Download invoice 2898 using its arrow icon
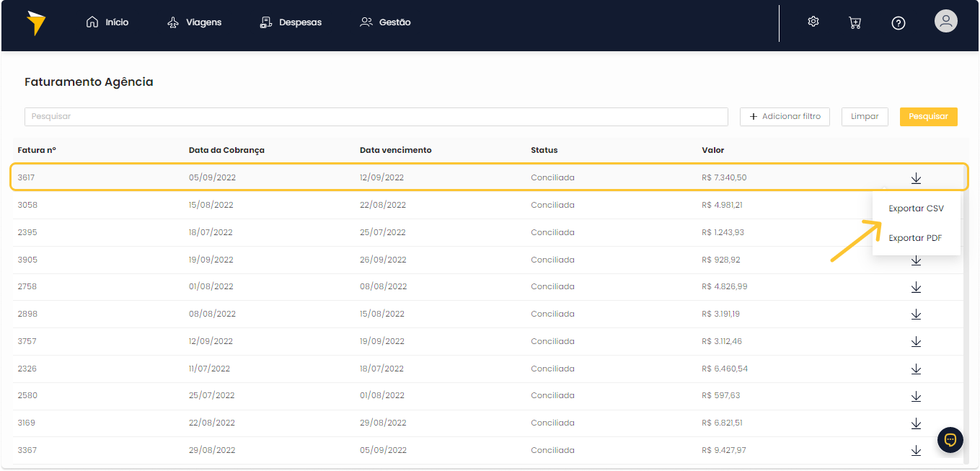980x471 pixels. (916, 314)
